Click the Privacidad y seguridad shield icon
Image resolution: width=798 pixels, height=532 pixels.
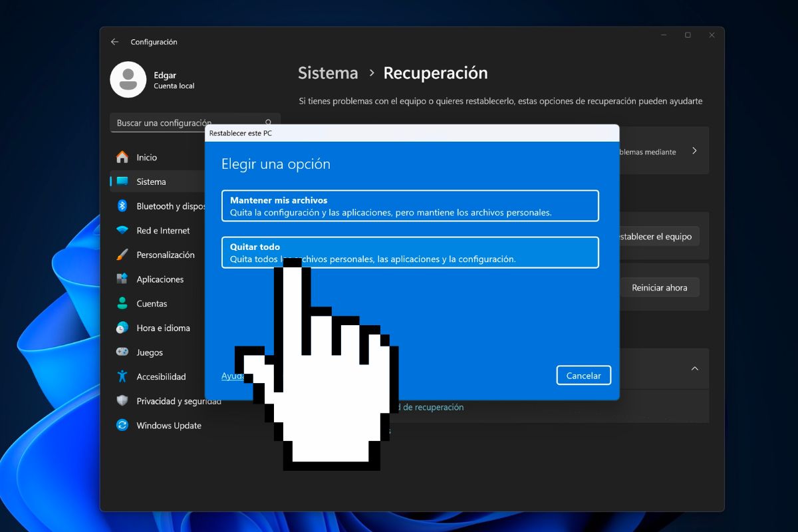point(122,401)
